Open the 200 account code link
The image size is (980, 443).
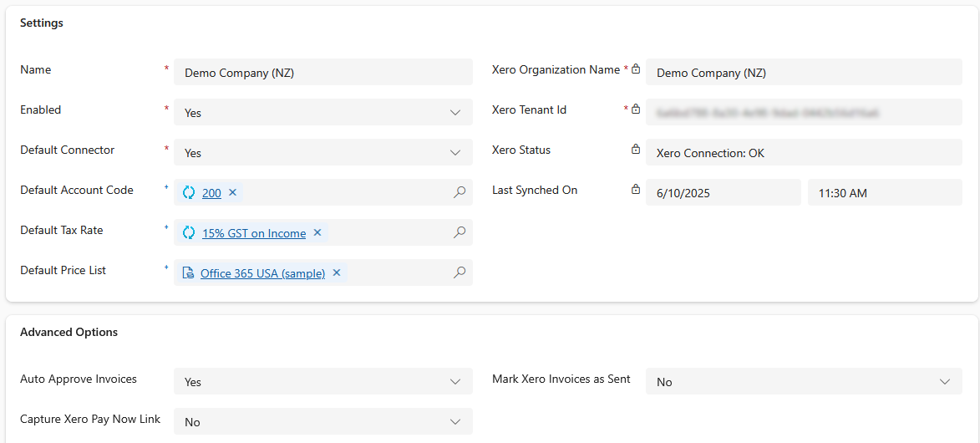[211, 193]
